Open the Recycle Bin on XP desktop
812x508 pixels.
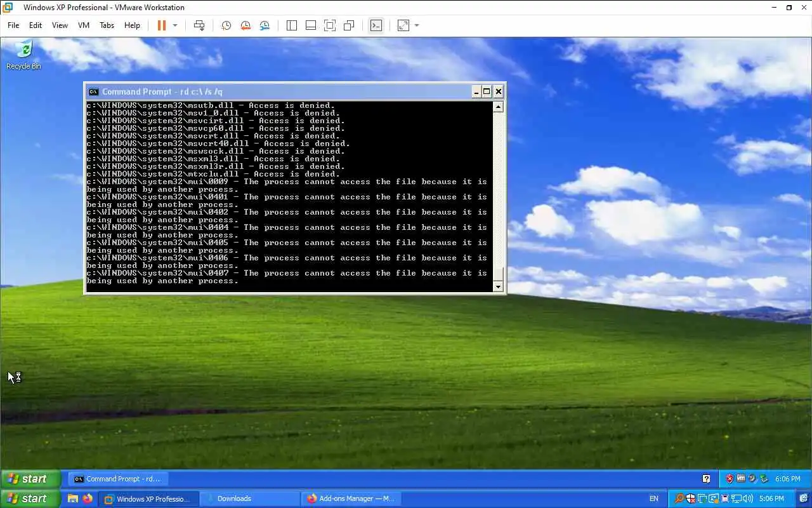tap(23, 55)
